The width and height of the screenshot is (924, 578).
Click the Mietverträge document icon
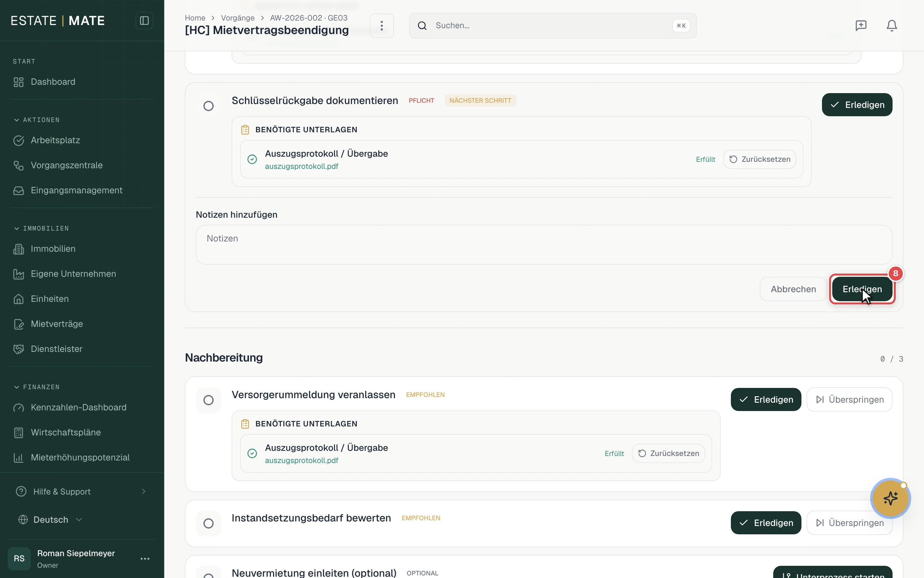tap(19, 324)
